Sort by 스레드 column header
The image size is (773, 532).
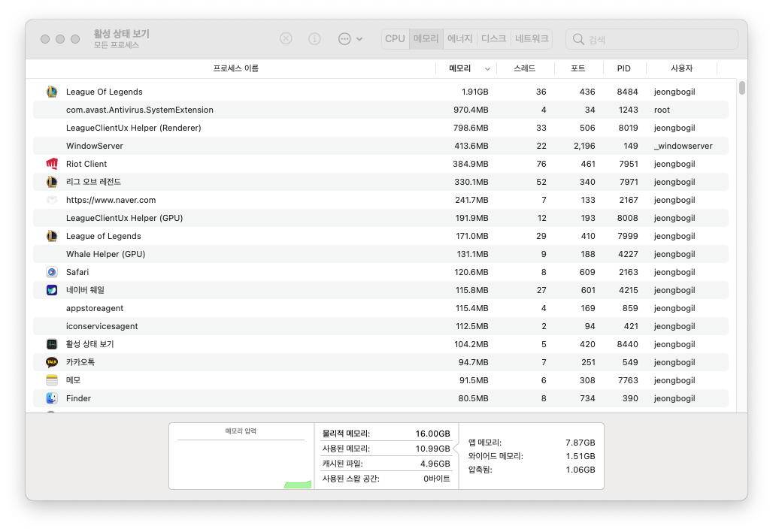pyautogui.click(x=525, y=68)
